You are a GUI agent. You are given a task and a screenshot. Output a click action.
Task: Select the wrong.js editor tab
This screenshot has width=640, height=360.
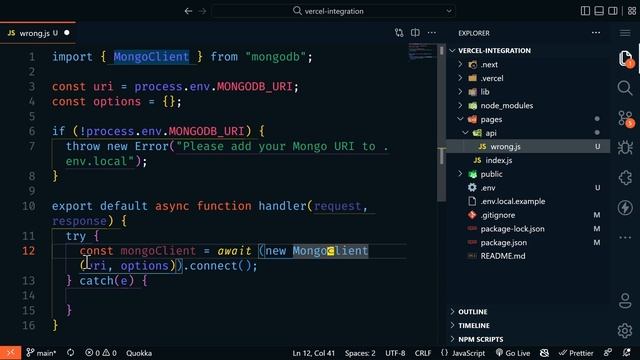[x=38, y=33]
